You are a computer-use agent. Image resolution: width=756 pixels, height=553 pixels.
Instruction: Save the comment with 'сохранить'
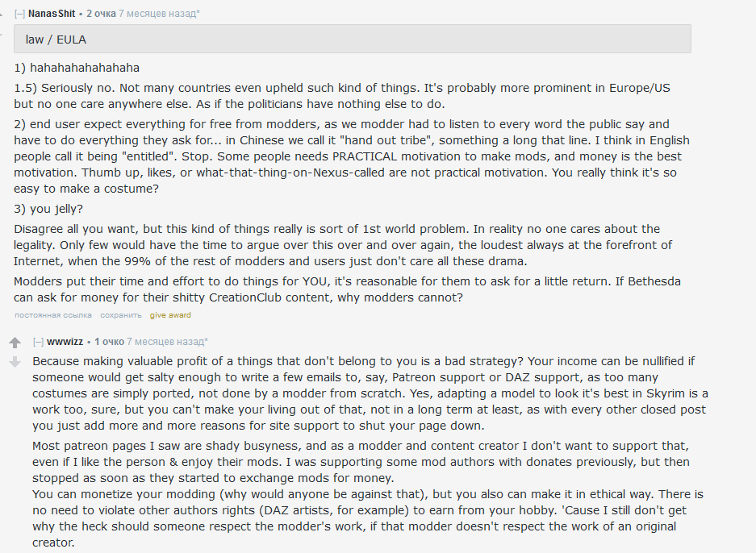[121, 315]
